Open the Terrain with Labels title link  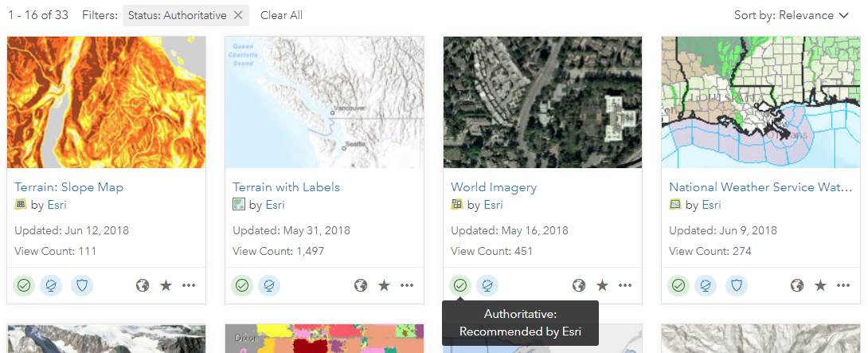click(286, 187)
